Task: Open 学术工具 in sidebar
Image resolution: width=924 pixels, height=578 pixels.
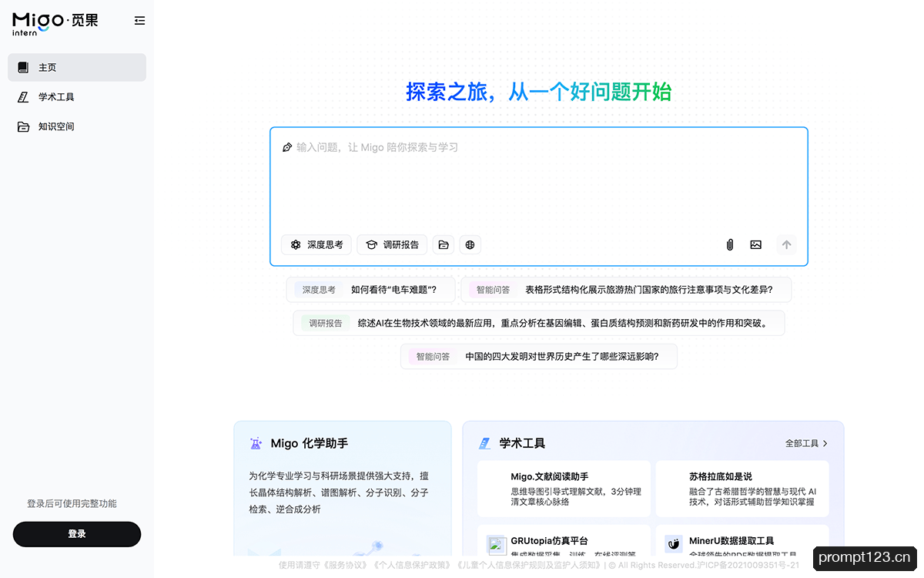Action: point(77,97)
